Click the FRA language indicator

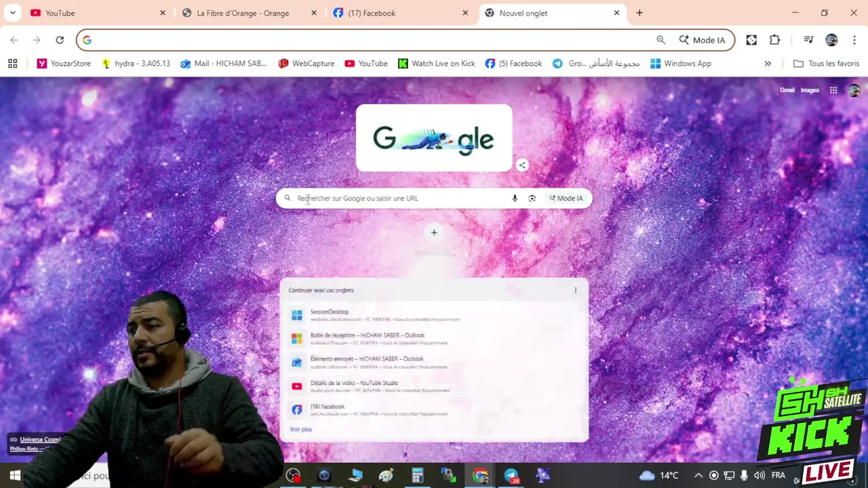point(778,475)
